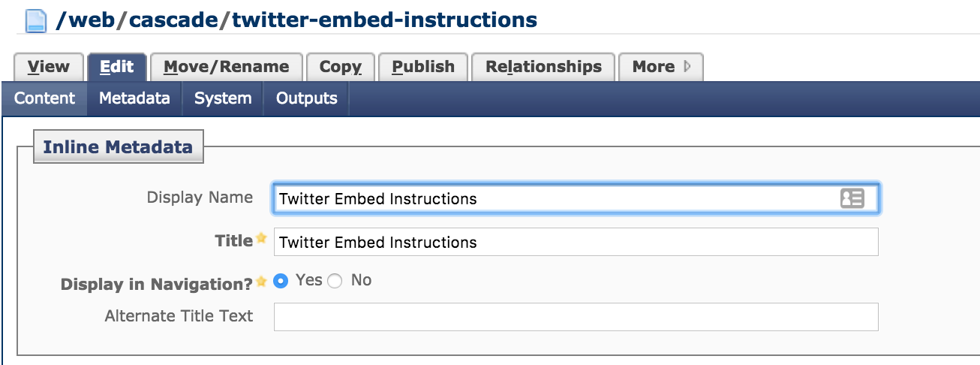Screen dimensions: 980x365
Task: Focus the Title text field
Action: 576,243
